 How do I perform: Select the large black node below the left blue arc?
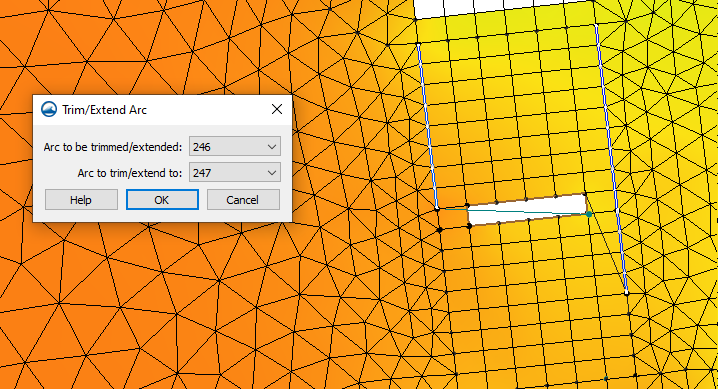click(x=440, y=230)
